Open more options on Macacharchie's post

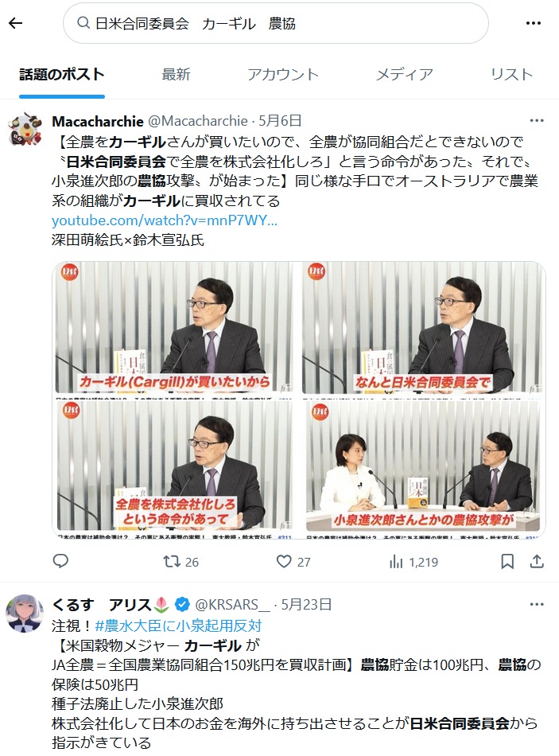tap(537, 120)
